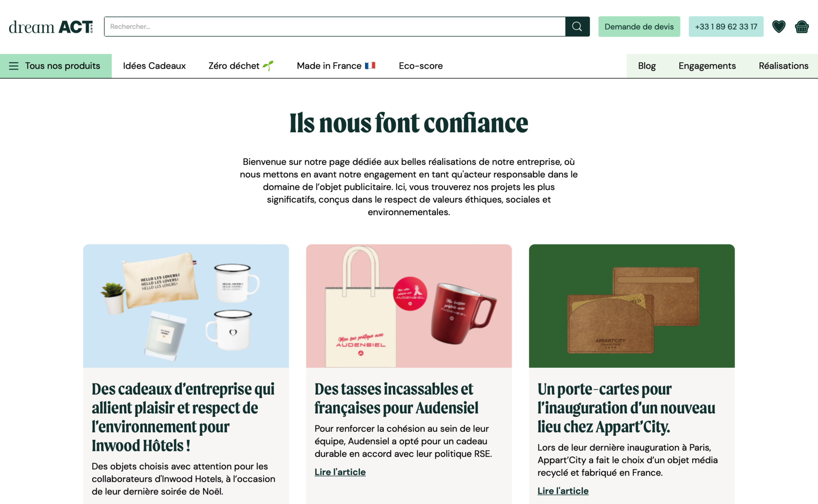The height and width of the screenshot is (504, 818).
Task: Open Lire l'article link for Audensiel
Action: tap(340, 472)
